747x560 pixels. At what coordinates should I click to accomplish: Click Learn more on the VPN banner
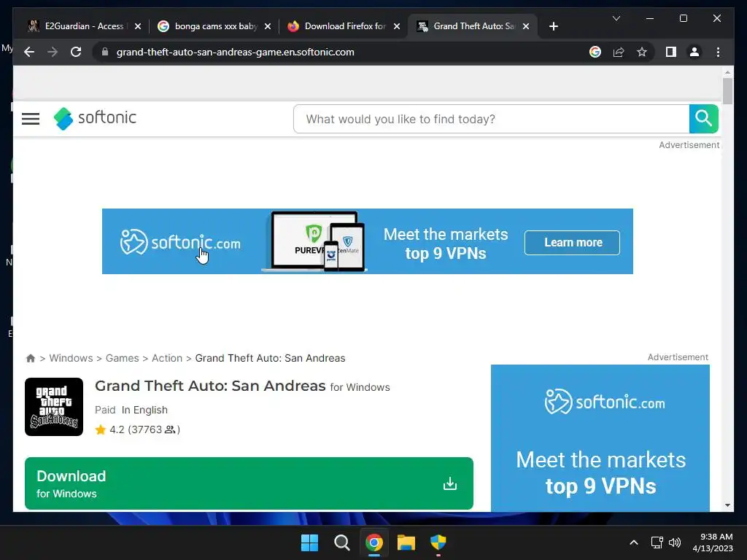(572, 242)
